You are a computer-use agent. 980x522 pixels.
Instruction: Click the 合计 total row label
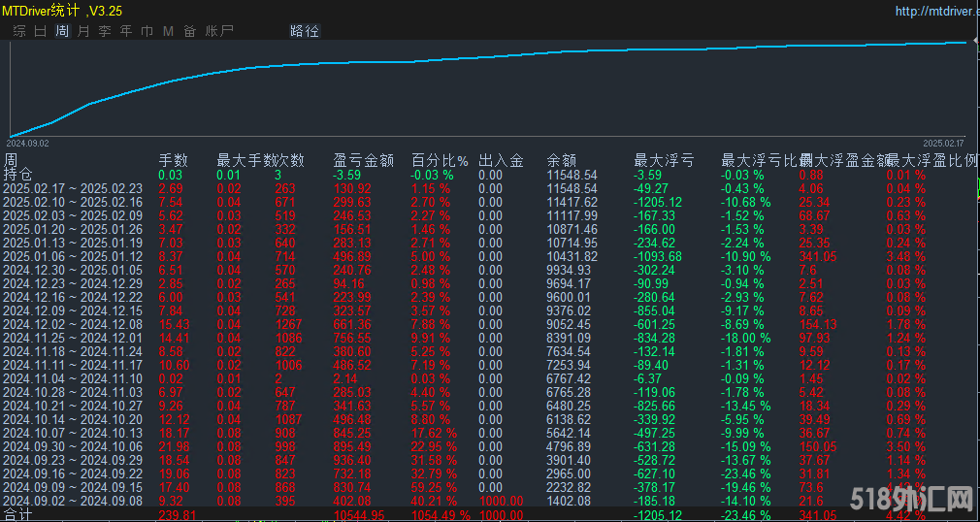17,514
